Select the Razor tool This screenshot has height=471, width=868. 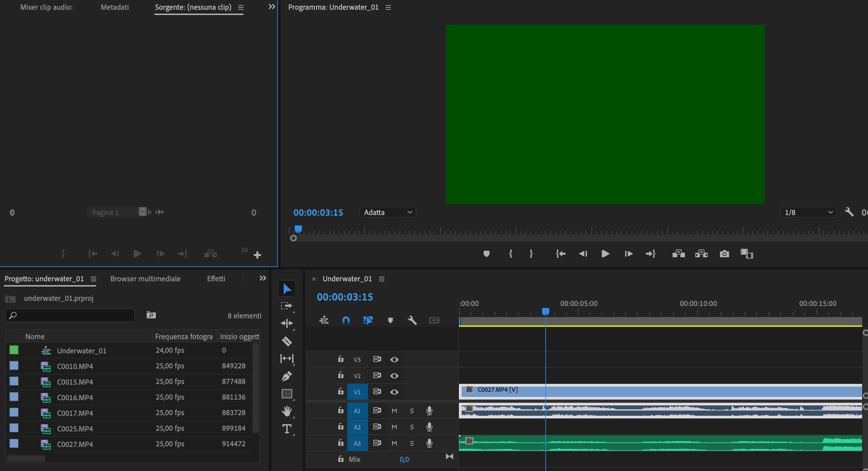point(286,341)
